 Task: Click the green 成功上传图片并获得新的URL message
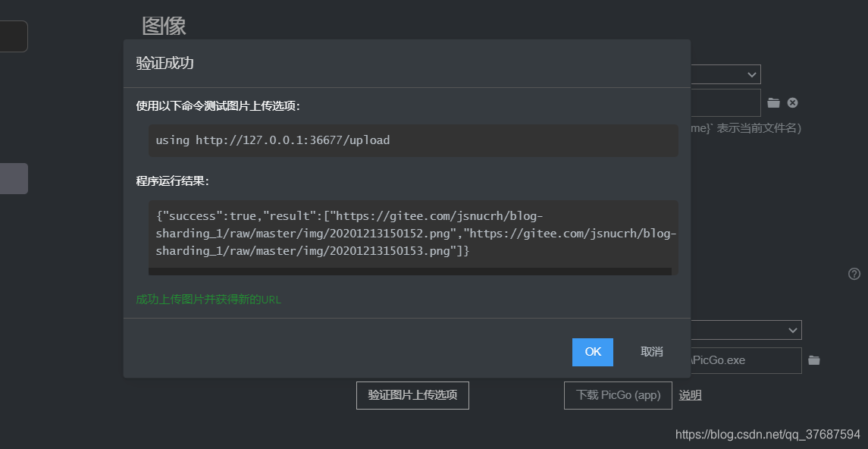[x=208, y=300]
